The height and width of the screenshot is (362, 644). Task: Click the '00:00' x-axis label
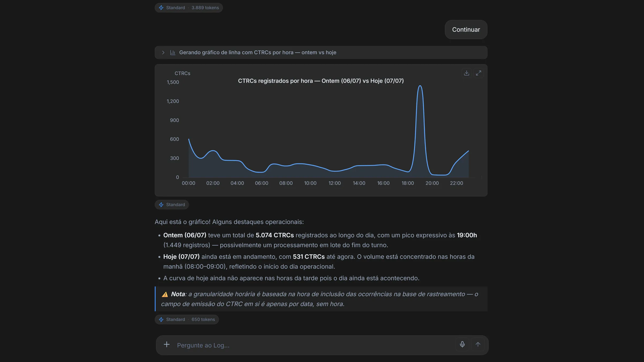coord(189,183)
